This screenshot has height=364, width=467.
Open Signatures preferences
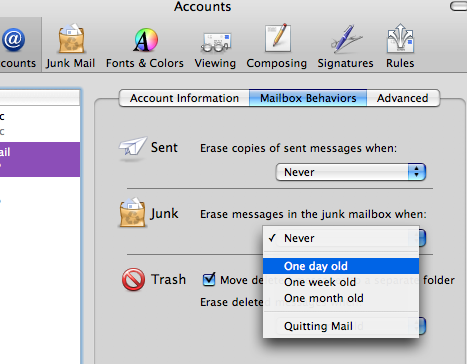[x=345, y=46]
